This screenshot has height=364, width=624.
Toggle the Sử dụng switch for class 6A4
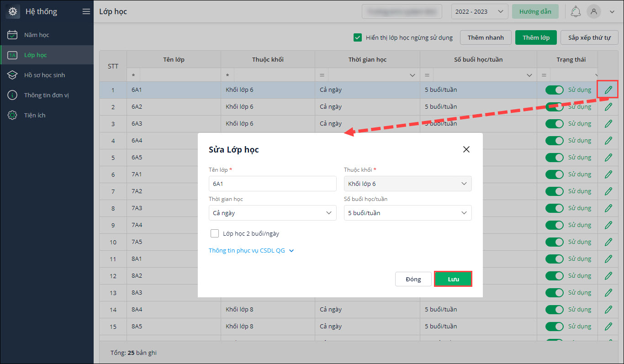tap(554, 141)
